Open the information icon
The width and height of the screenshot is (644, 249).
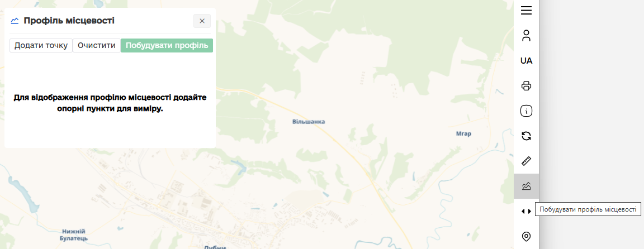(x=526, y=111)
